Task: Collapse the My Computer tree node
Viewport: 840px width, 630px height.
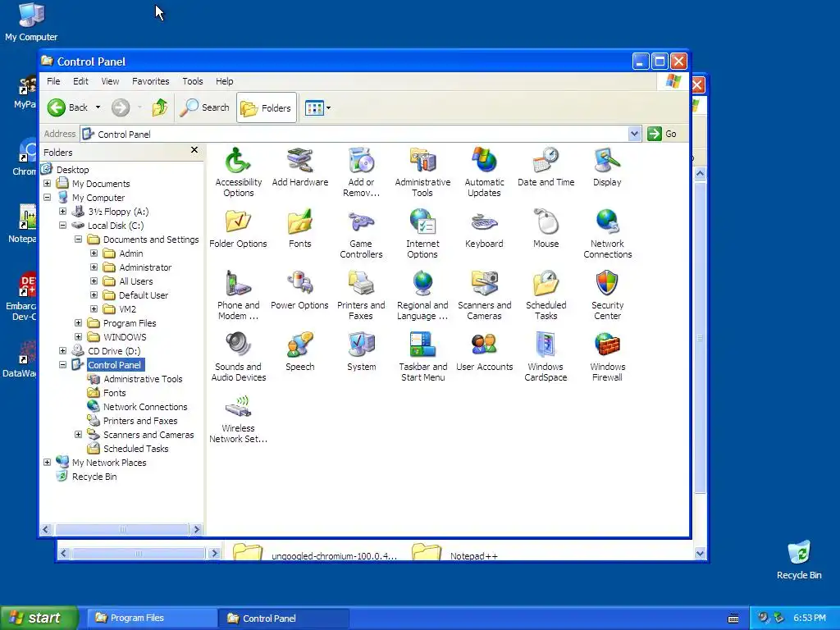Action: pyautogui.click(x=47, y=197)
